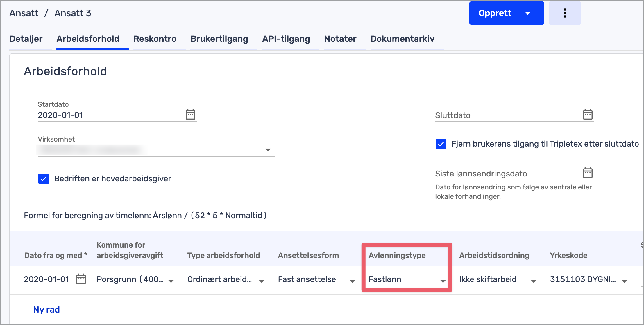This screenshot has height=325, width=644.
Task: Click the Ny rad link
Action: pos(46,310)
